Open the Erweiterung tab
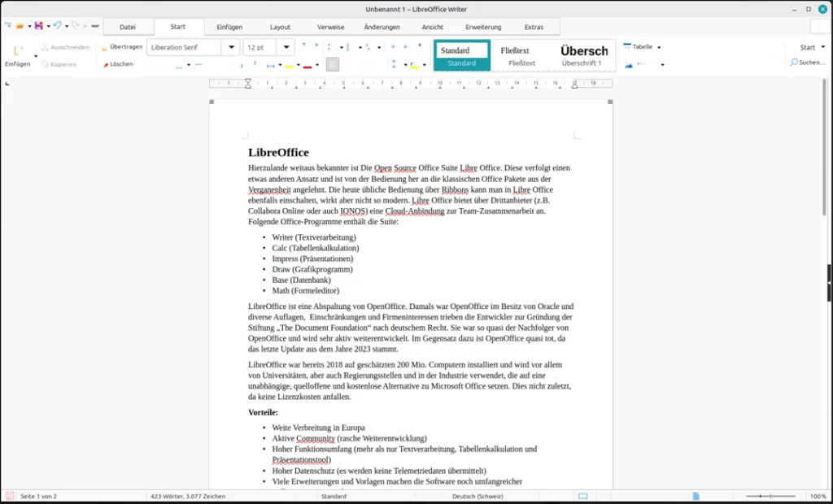 click(x=483, y=27)
